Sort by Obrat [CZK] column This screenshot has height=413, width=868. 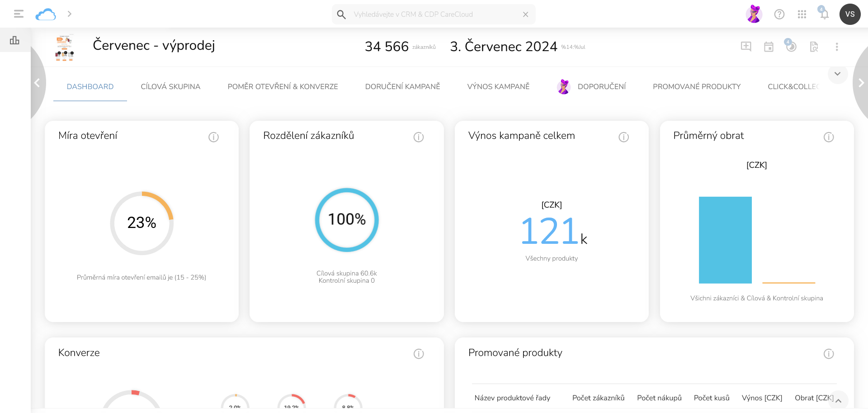click(x=814, y=398)
